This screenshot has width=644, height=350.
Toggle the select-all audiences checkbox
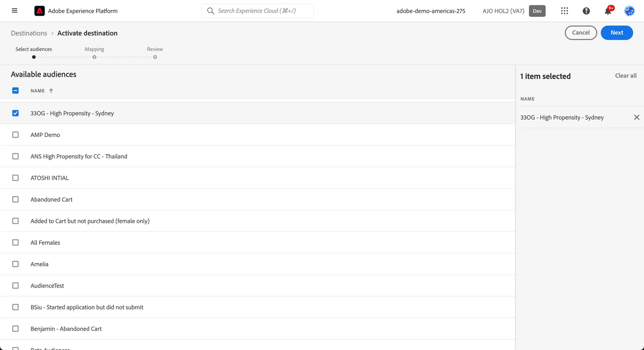point(15,91)
